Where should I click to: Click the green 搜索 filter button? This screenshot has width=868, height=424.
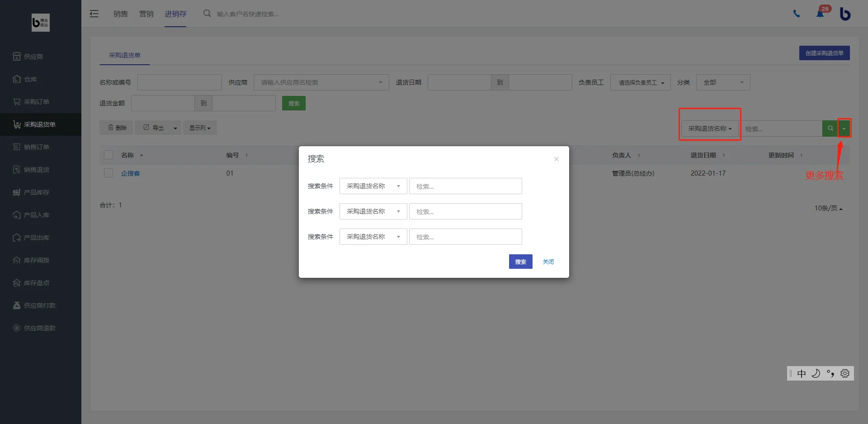[294, 103]
